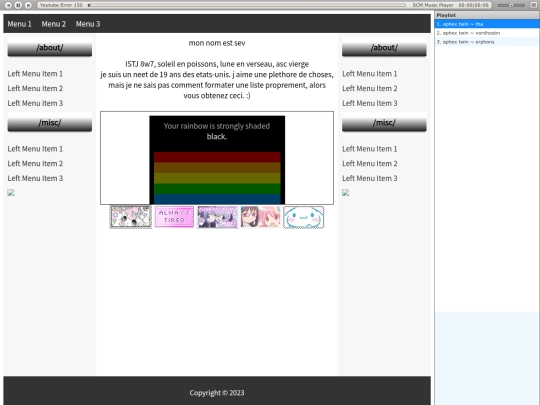Click the pink-haired anime girl stamp
Image resolution: width=540 pixels, height=405 pixels.
(260, 217)
